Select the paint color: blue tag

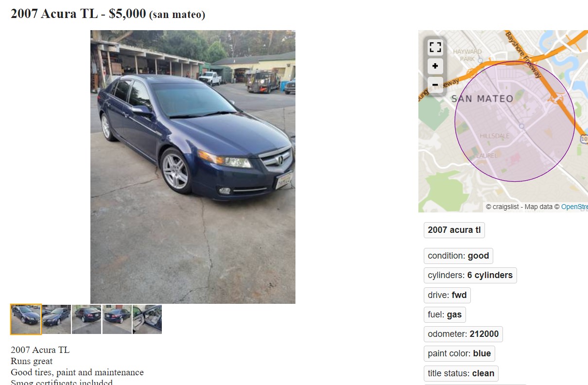tap(459, 353)
